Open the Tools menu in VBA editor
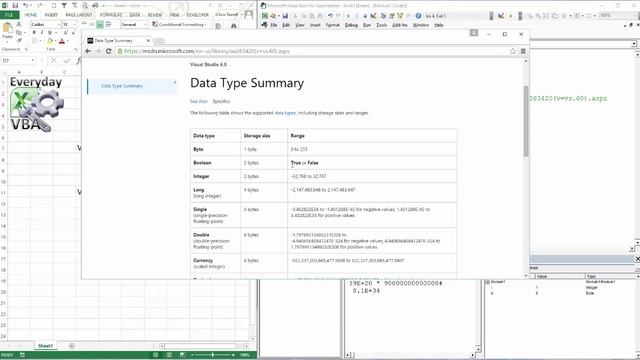This screenshot has width=640, height=360. click(x=382, y=25)
